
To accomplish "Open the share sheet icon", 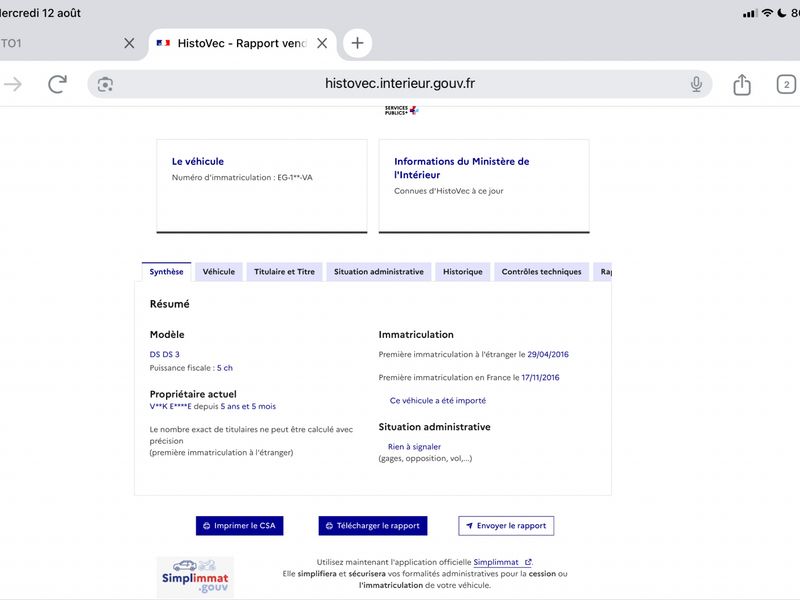I will point(742,84).
